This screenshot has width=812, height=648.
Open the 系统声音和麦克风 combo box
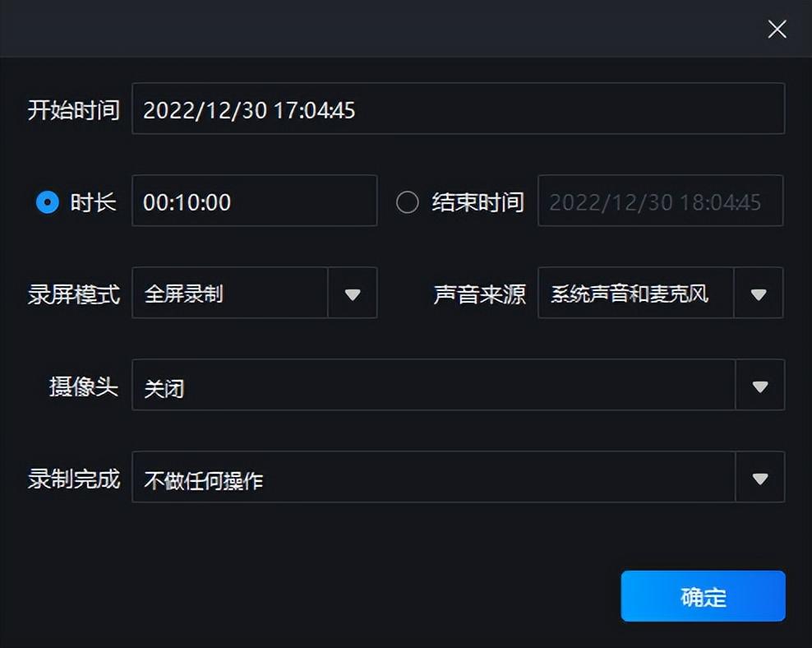(x=635, y=294)
